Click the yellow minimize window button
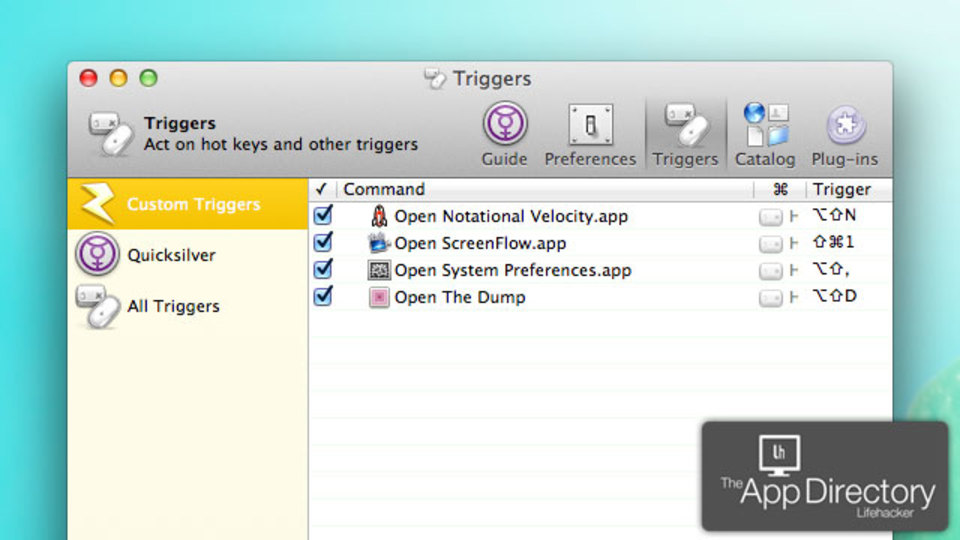Viewport: 960px width, 540px height. [118, 78]
